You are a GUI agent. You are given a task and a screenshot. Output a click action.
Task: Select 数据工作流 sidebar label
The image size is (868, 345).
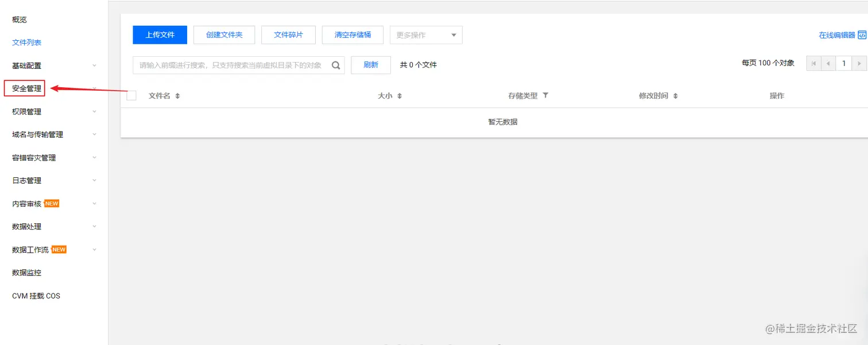point(30,250)
